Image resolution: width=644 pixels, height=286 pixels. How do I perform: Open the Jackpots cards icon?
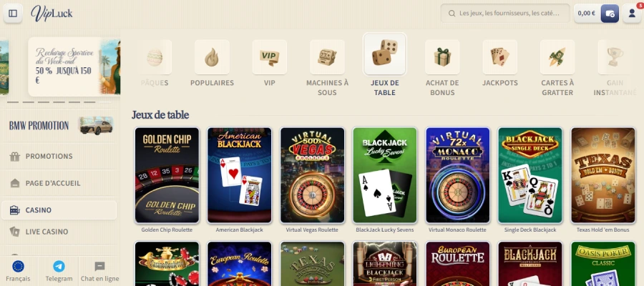[500, 57]
